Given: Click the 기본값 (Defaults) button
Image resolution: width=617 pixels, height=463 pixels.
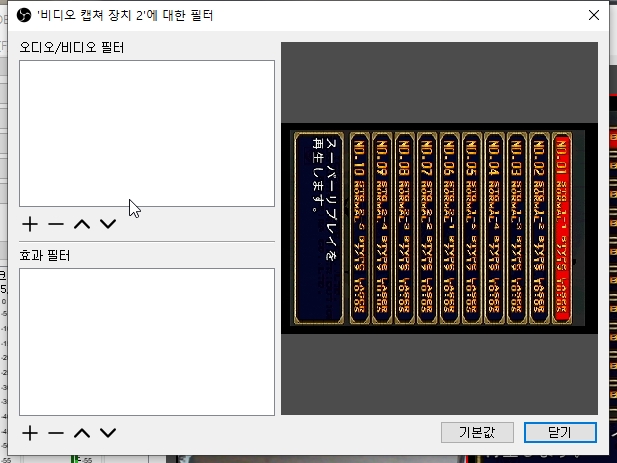Looking at the screenshot, I should (x=477, y=432).
